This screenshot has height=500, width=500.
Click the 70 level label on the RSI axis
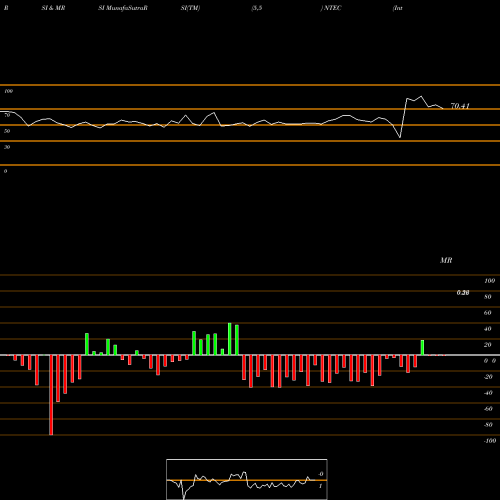coord(7,115)
